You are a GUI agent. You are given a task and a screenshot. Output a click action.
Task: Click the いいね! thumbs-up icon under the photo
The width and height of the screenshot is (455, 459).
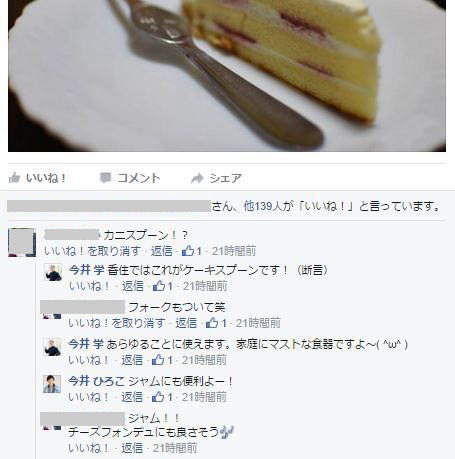point(14,178)
